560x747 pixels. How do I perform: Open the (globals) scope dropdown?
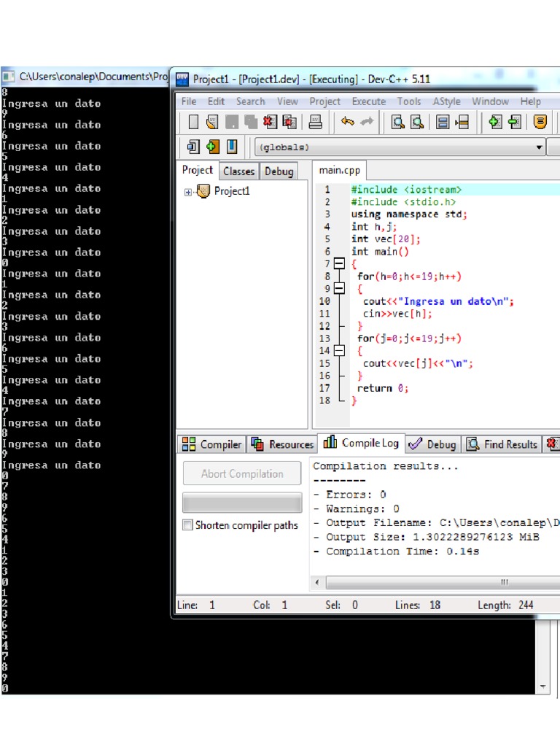tap(540, 147)
